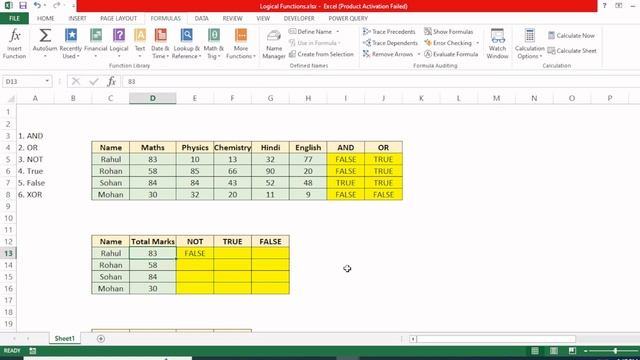Open the Name Manager
Viewport: 640px width, 360px height.
pos(273,44)
